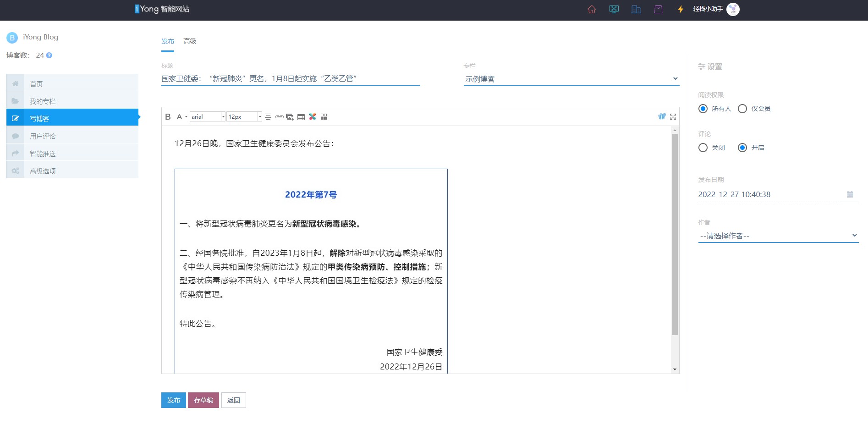Click the signature 国家卫生健康委 in editor
Viewport: 868px width, 424px height.
(414, 352)
